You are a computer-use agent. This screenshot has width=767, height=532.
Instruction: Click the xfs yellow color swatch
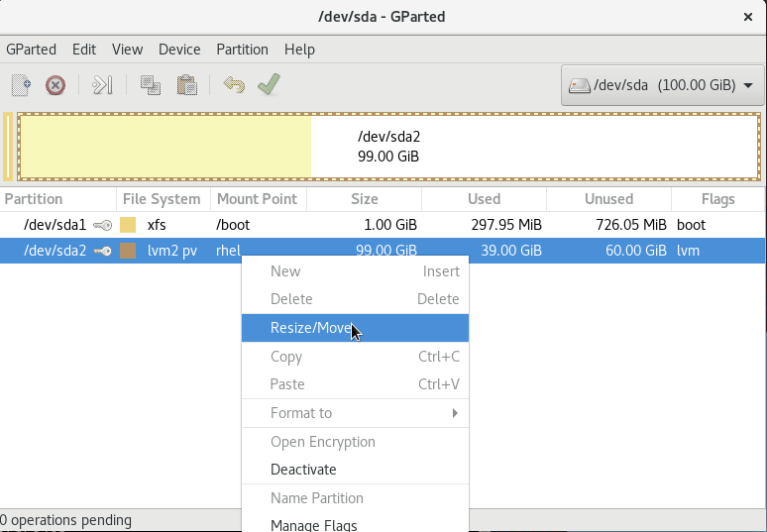(128, 225)
